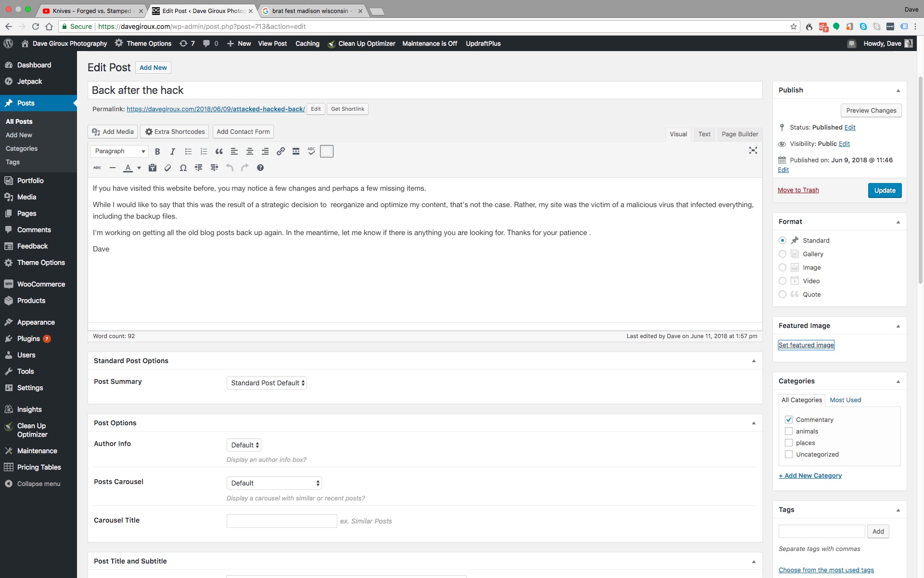Click the blockquote icon

[219, 151]
